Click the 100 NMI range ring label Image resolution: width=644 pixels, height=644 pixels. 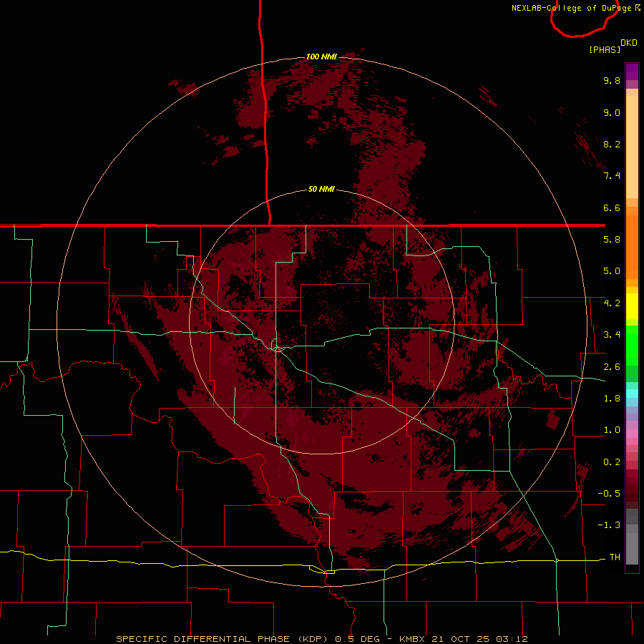coord(321,57)
